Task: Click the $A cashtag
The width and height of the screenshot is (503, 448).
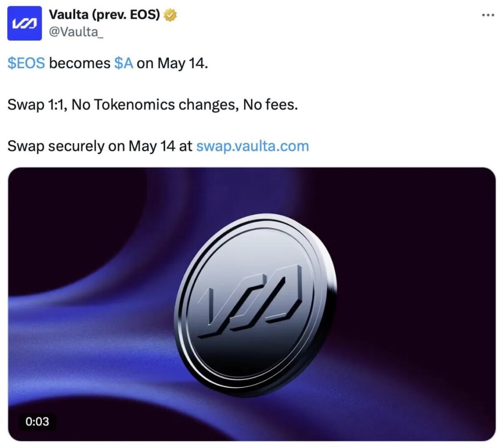Action: coord(123,63)
